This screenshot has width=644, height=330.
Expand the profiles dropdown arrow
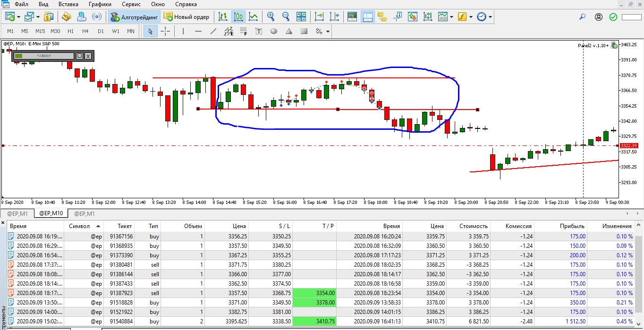38,17
